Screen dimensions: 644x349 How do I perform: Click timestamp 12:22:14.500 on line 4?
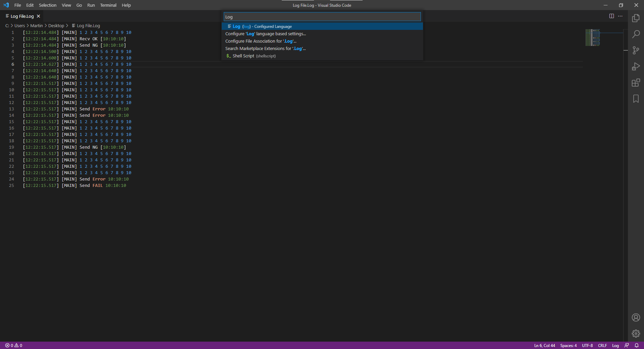point(41,51)
